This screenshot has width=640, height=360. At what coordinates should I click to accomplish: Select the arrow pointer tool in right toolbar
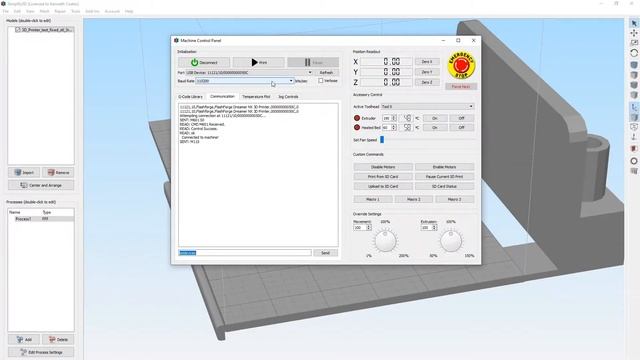634,24
